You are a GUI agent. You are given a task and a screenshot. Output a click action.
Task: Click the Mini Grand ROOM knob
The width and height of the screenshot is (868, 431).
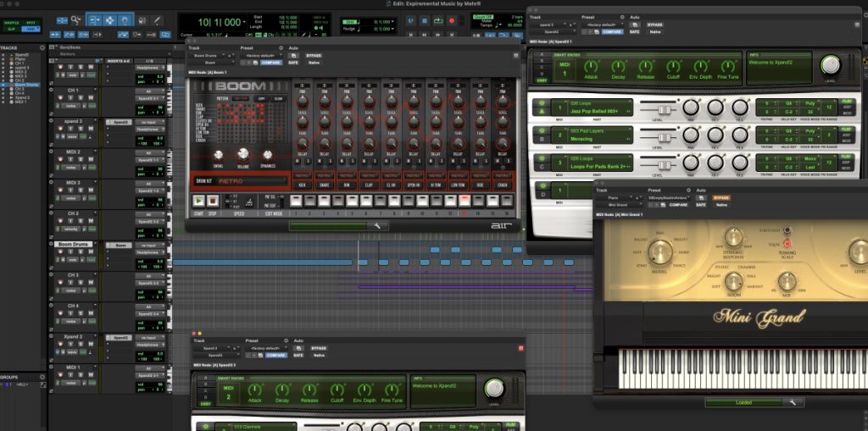[733, 281]
